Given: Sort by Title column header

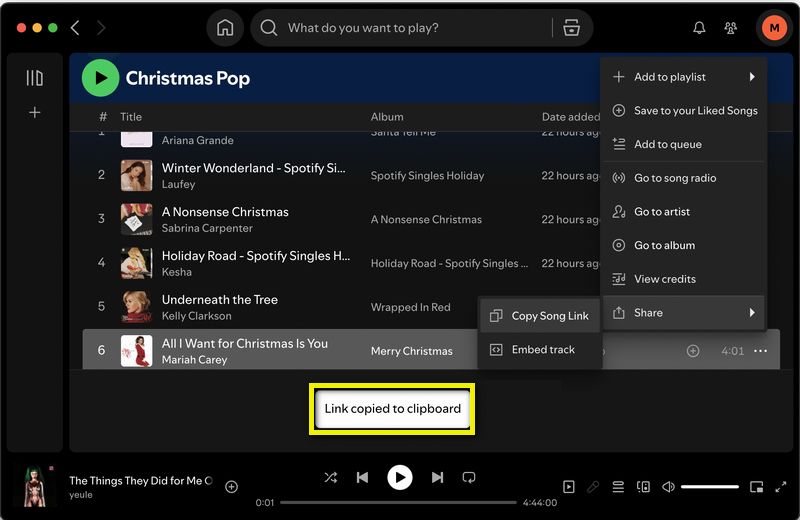Looking at the screenshot, I should coord(131,117).
